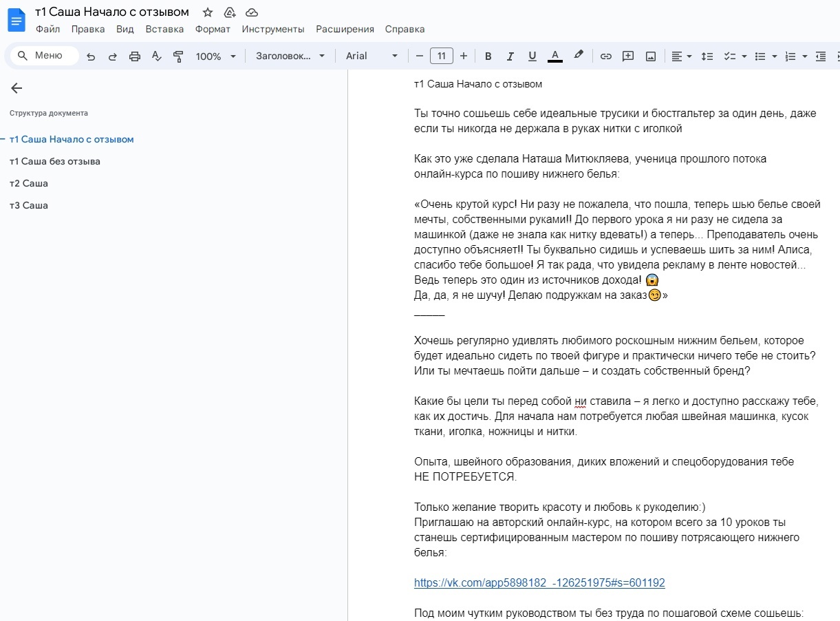Insert a checklist
This screenshot has height=621, width=840.
(730, 56)
